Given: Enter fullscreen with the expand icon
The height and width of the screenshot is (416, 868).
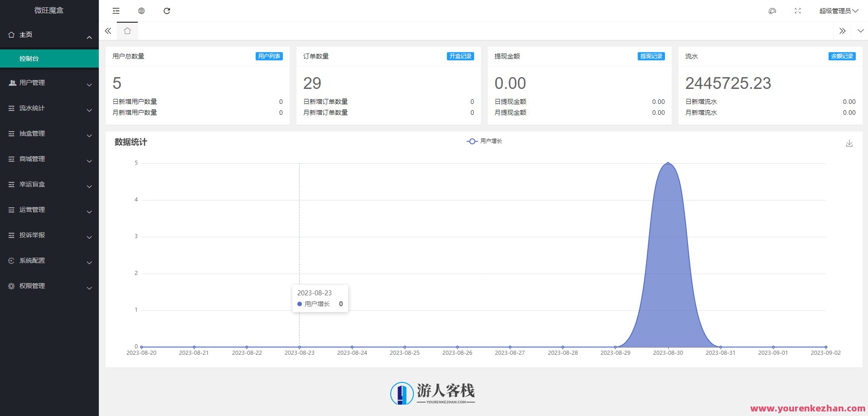Looking at the screenshot, I should (x=798, y=10).
